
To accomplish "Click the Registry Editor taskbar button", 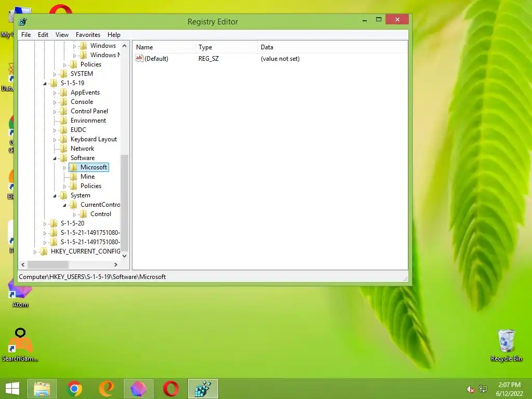I will pyautogui.click(x=203, y=389).
